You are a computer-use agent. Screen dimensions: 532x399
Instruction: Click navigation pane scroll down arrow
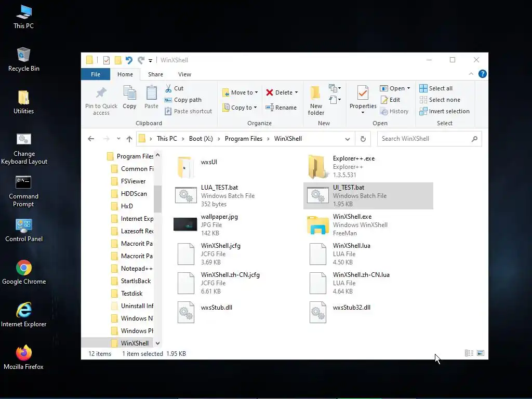[157, 343]
